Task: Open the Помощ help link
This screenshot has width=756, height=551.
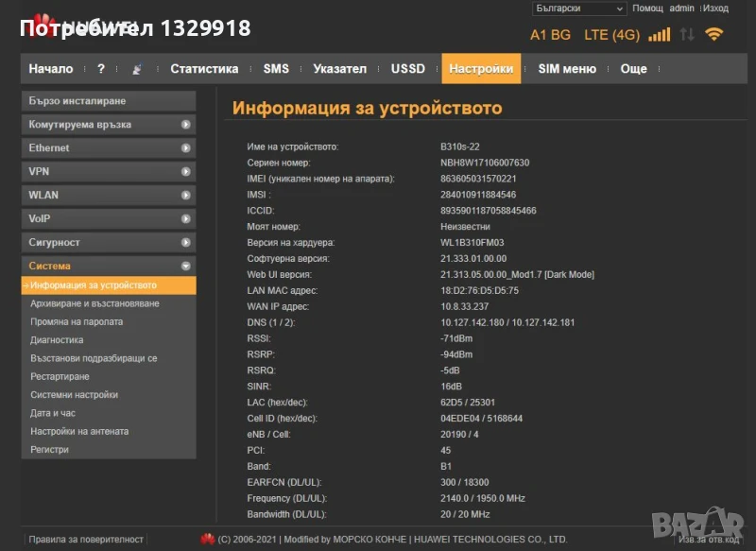Action: tap(647, 9)
